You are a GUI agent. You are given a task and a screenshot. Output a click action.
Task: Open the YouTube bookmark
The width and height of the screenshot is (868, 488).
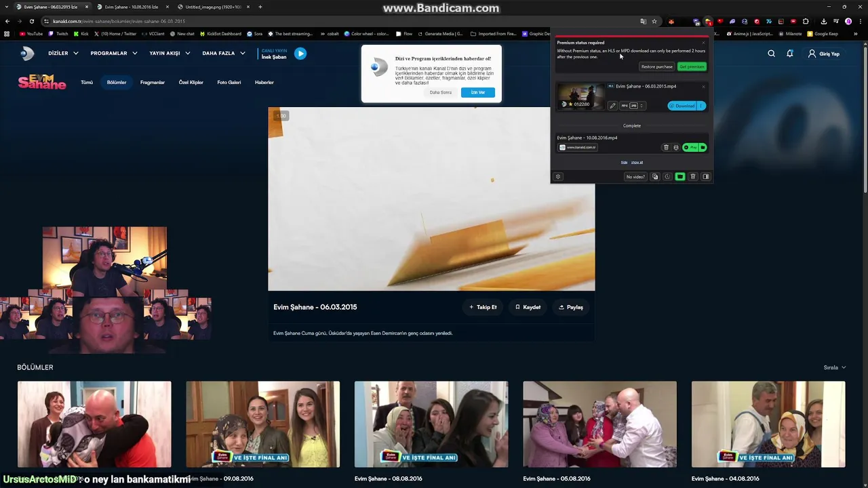[31, 33]
